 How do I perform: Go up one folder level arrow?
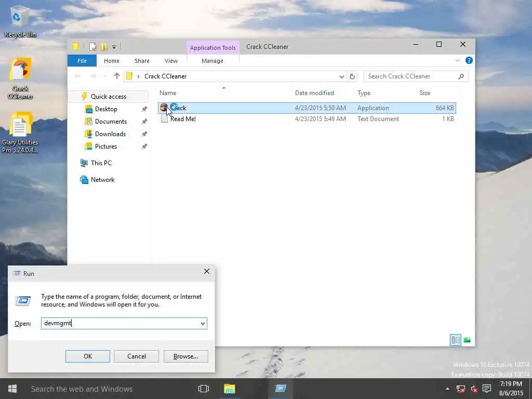tap(117, 76)
